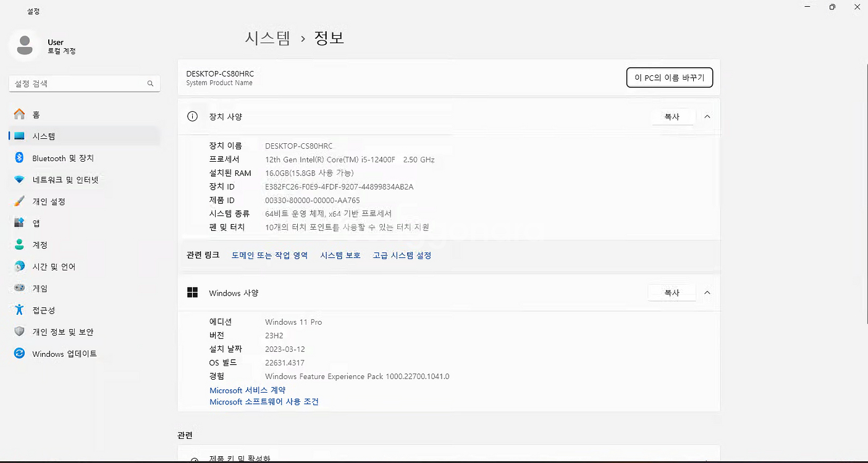The image size is (868, 463).
Task: Open 개인 정보 및 보안 settings
Action: pos(85,332)
